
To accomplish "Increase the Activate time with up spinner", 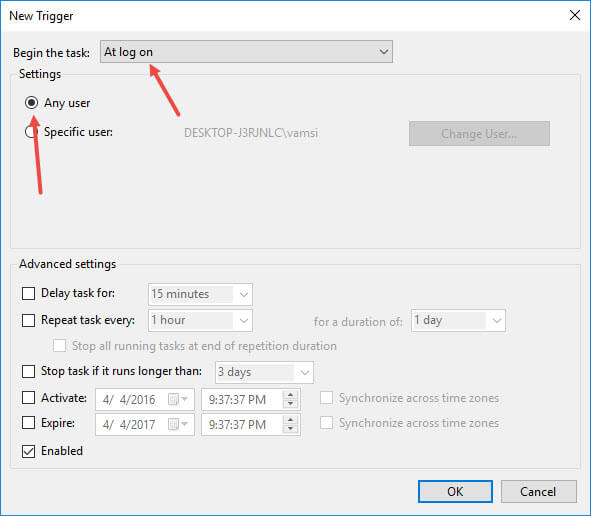I will pyautogui.click(x=290, y=395).
